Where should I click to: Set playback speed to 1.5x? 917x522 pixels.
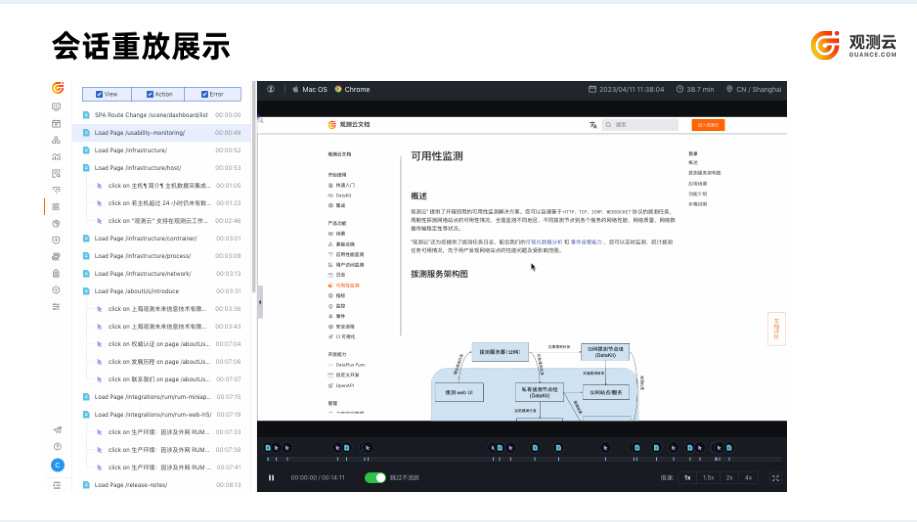pos(709,478)
